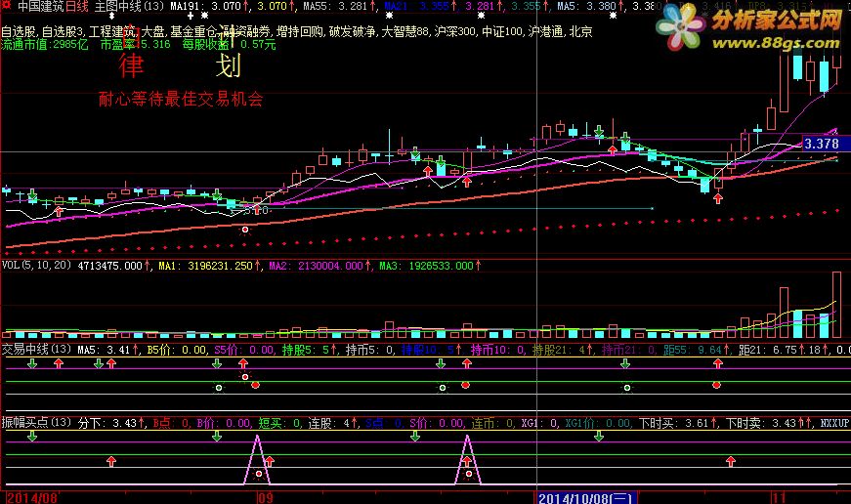Viewport: 851px width, 504px height.
Task: Click the magenta S5价: 0.00 readout
Action: [243, 350]
